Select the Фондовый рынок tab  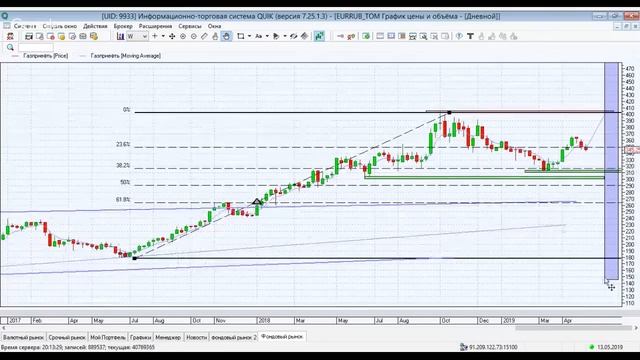(x=282, y=337)
